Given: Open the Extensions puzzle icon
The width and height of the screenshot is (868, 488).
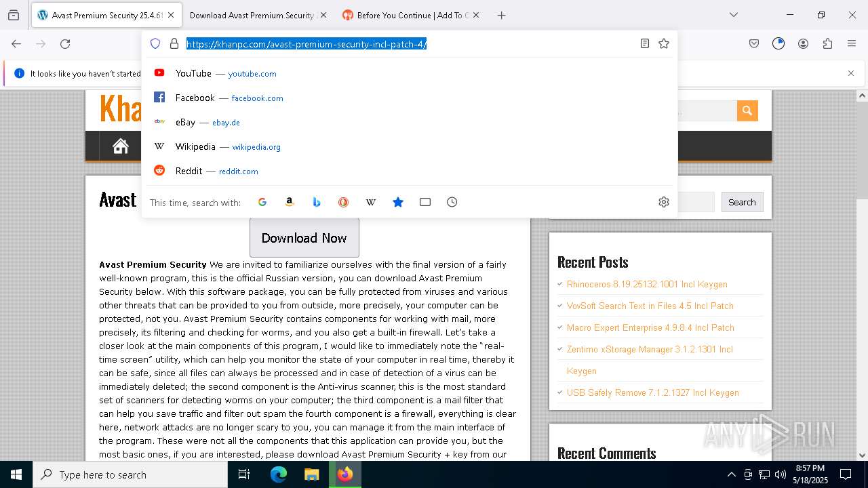Looking at the screenshot, I should click(827, 43).
